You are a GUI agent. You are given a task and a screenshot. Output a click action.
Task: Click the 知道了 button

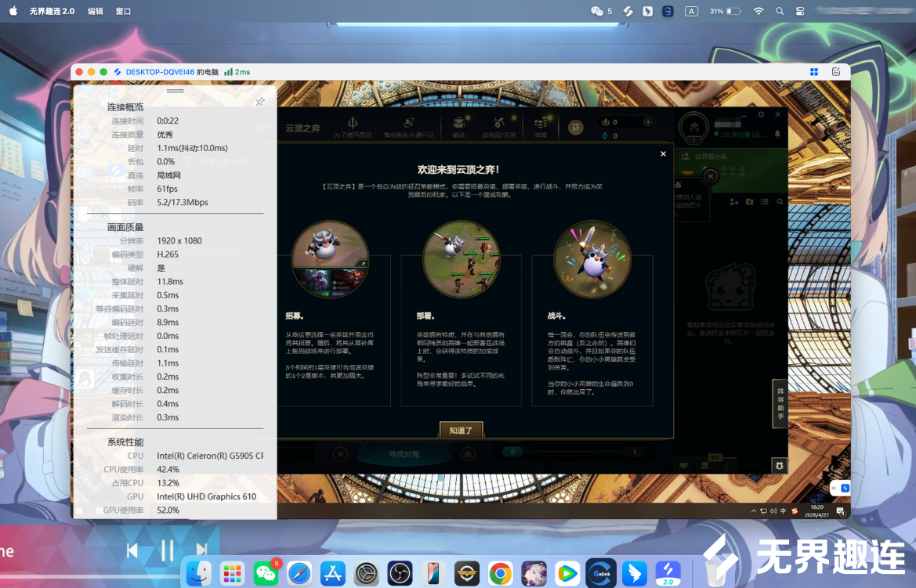[x=461, y=430]
